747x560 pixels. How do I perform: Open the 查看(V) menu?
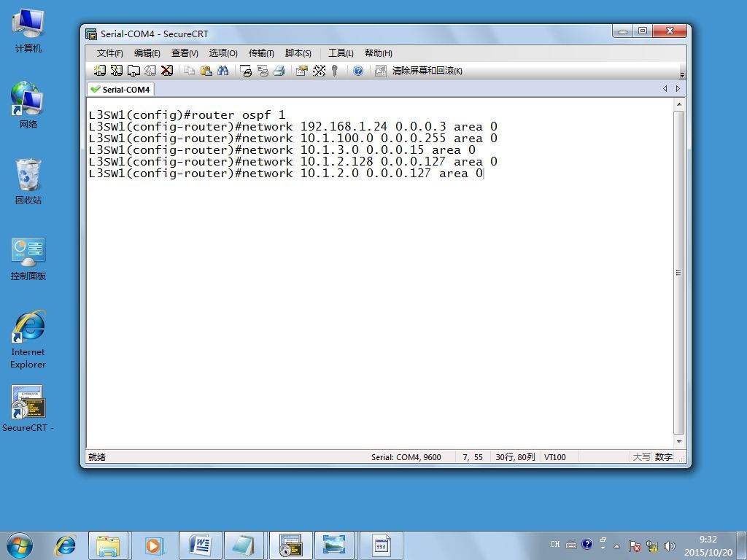[185, 52]
